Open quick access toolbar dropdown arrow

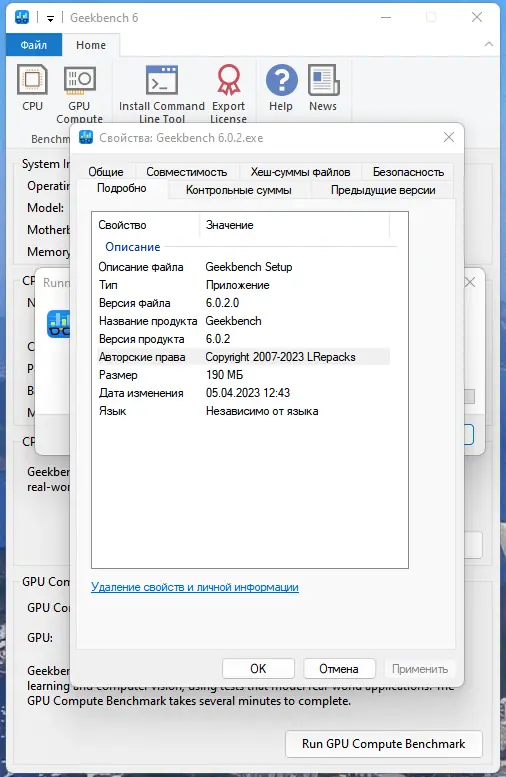point(50,18)
